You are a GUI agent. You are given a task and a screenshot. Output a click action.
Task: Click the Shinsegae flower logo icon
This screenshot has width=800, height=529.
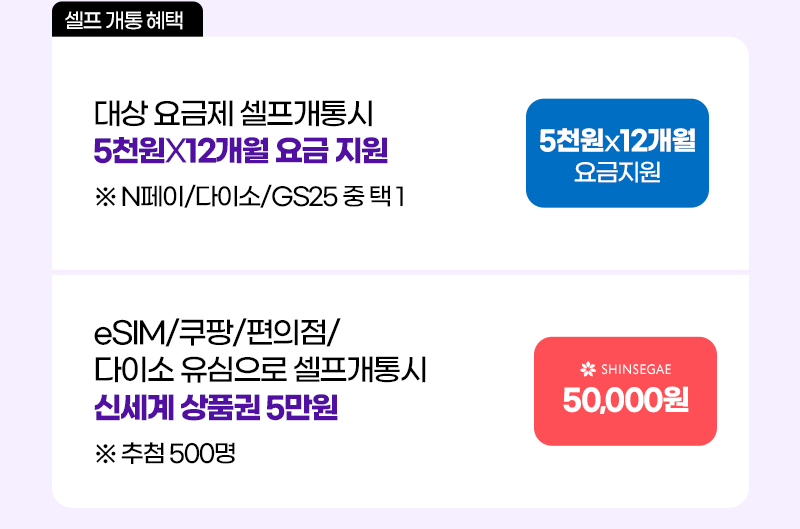[588, 369]
